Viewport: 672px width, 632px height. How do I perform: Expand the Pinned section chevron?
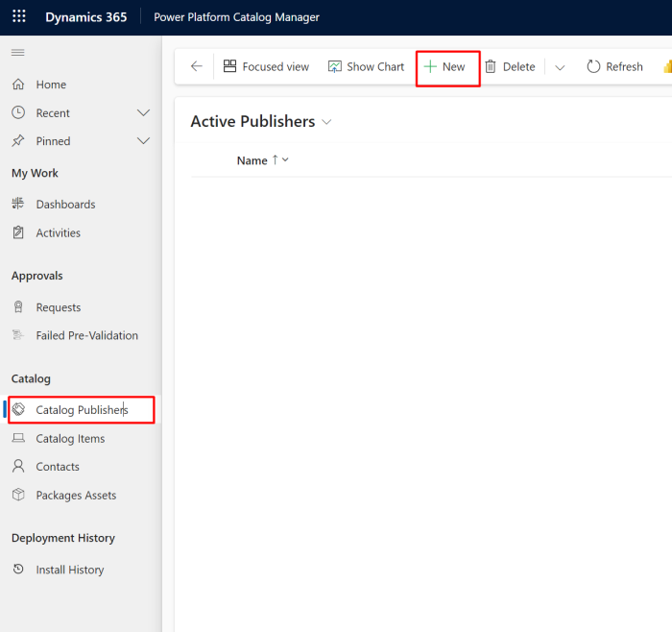(143, 140)
